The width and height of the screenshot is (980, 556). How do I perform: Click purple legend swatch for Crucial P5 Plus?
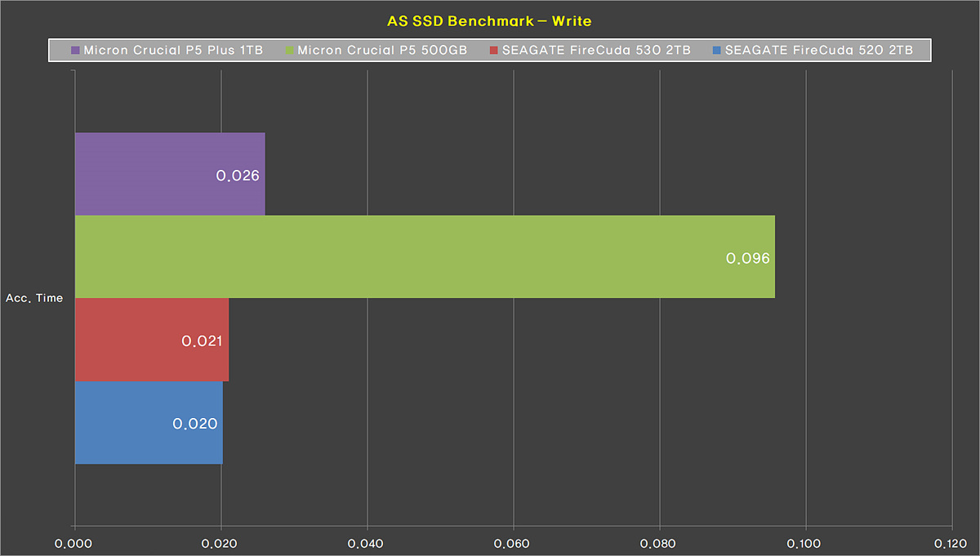point(76,51)
